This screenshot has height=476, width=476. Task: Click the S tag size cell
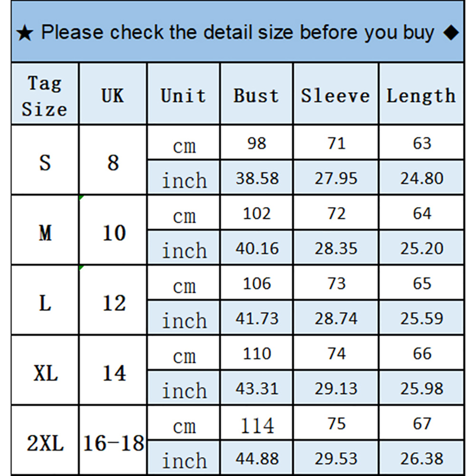[x=45, y=162]
